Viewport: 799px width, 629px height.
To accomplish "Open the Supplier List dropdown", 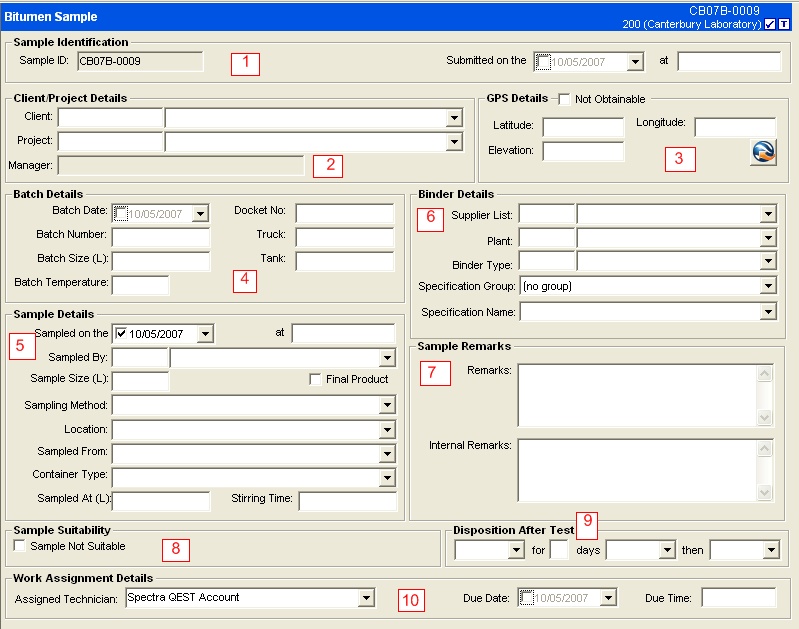I will pos(767,214).
